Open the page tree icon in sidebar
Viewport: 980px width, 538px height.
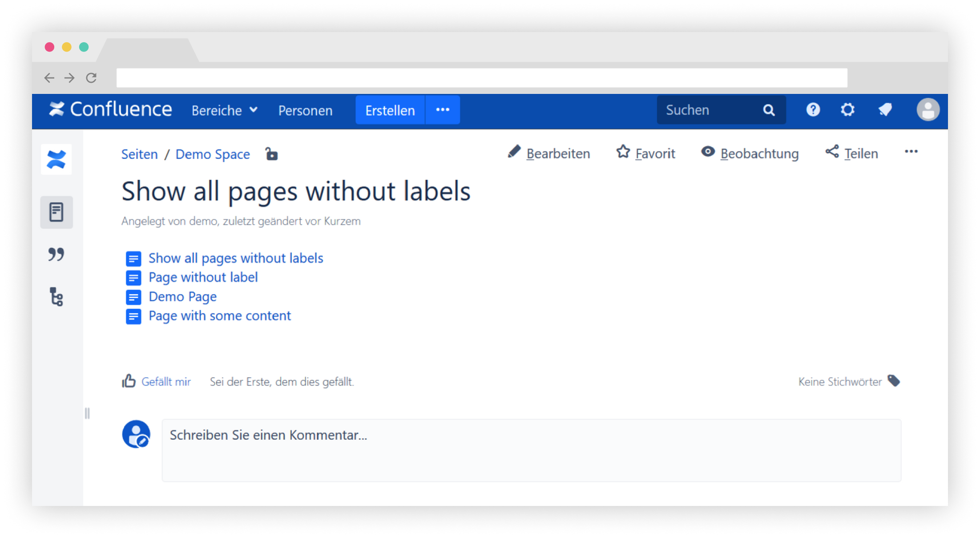(56, 297)
